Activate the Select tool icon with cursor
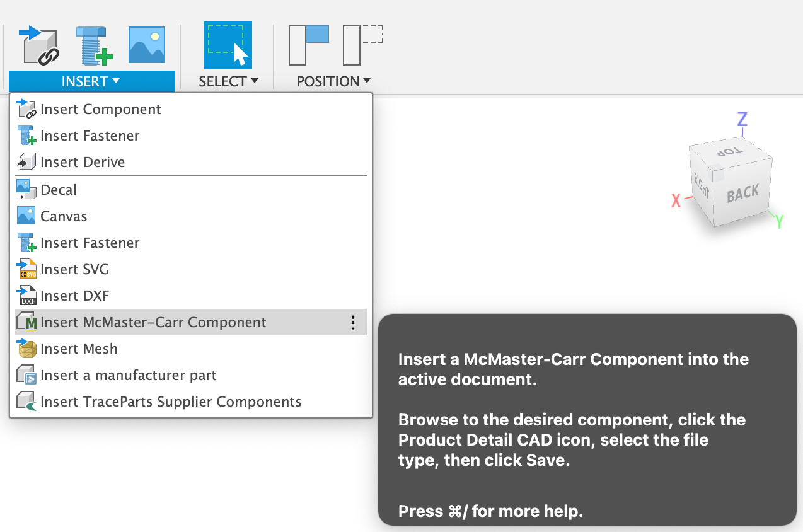 point(228,45)
